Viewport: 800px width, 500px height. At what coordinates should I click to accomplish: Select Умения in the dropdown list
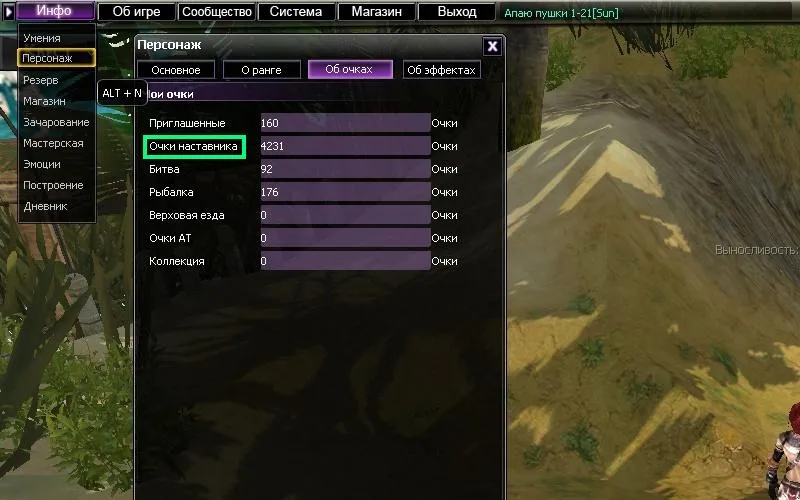(x=42, y=38)
